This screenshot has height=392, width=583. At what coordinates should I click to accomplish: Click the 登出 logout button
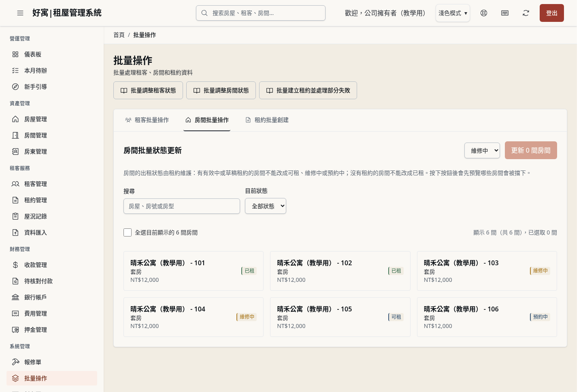click(x=552, y=13)
